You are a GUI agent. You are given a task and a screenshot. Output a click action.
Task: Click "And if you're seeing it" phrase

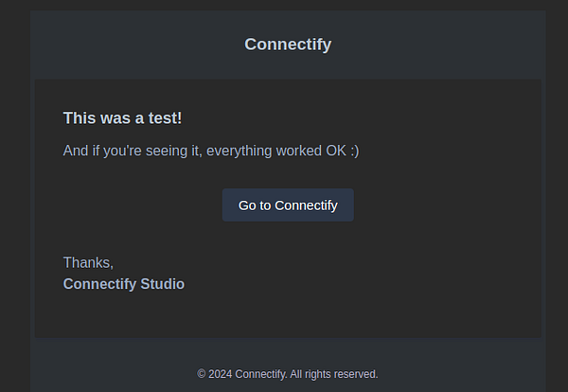132,151
